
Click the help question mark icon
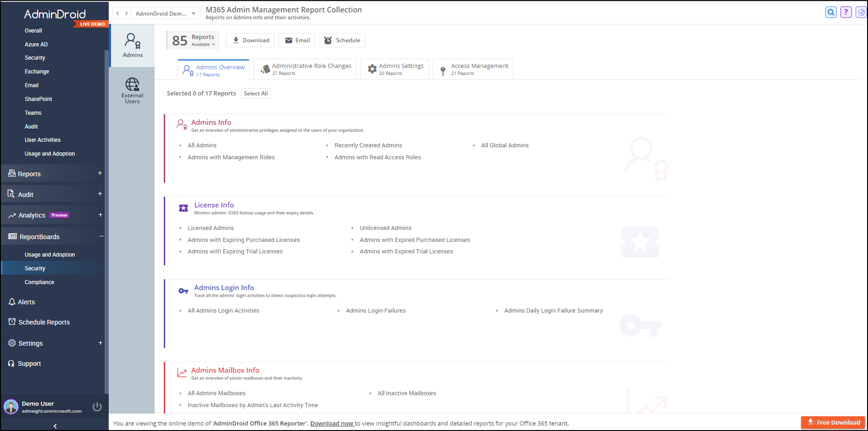click(x=846, y=12)
